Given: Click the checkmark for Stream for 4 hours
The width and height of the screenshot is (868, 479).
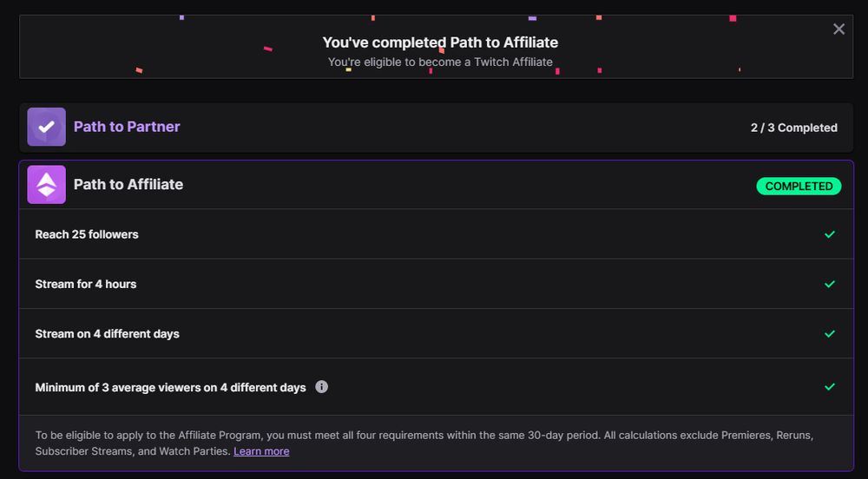Looking at the screenshot, I should [x=830, y=284].
